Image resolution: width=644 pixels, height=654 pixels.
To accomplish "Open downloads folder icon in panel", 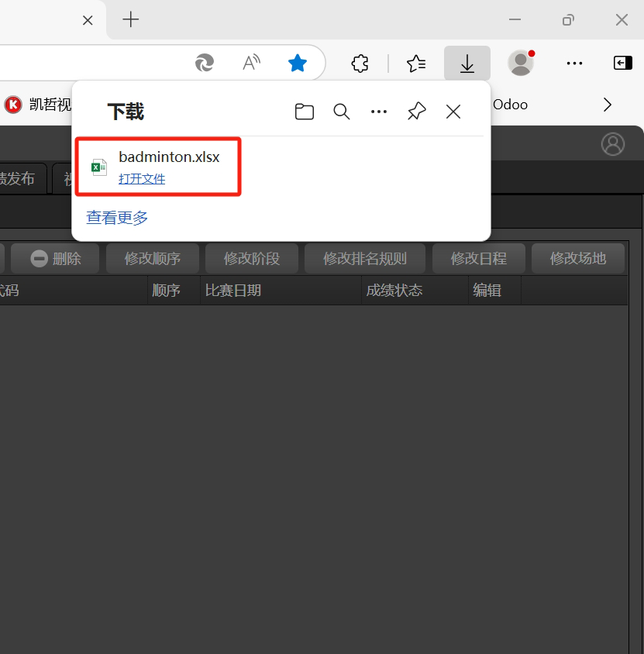I will coord(305,112).
